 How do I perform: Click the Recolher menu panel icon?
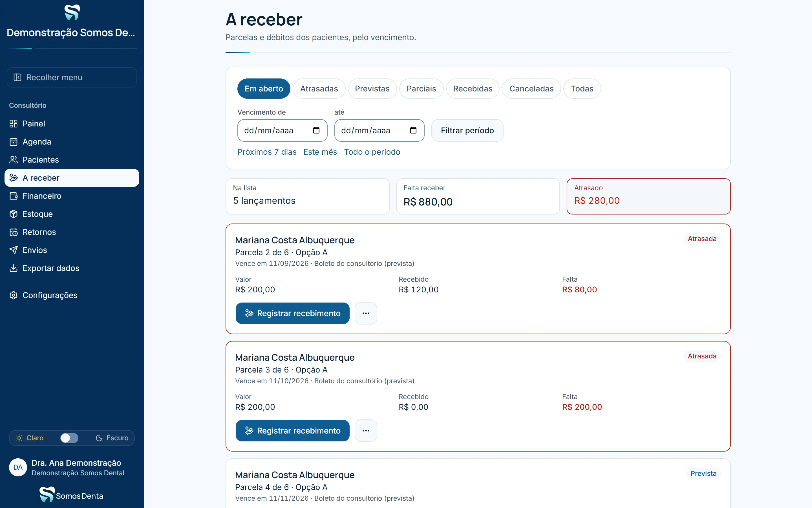coord(17,77)
